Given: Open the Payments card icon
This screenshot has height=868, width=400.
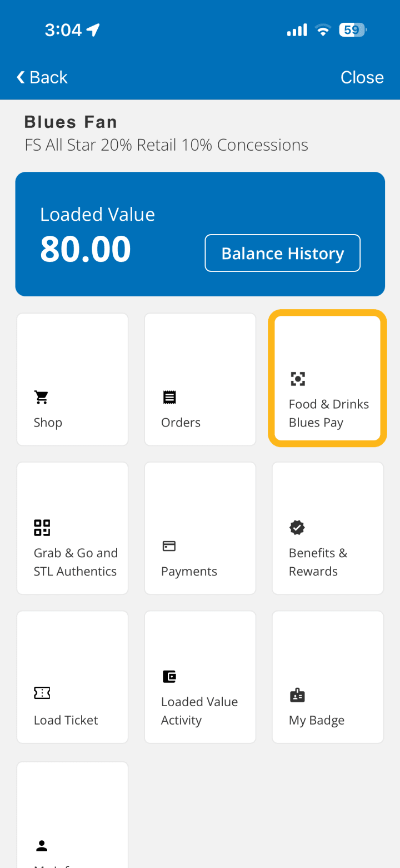Looking at the screenshot, I should pyautogui.click(x=169, y=546).
